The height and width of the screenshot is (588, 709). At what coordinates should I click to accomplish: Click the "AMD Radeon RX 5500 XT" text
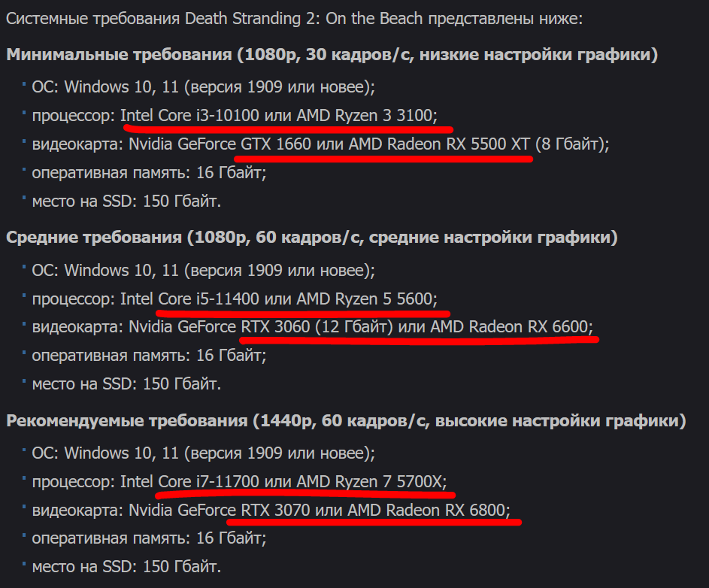pyautogui.click(x=440, y=144)
